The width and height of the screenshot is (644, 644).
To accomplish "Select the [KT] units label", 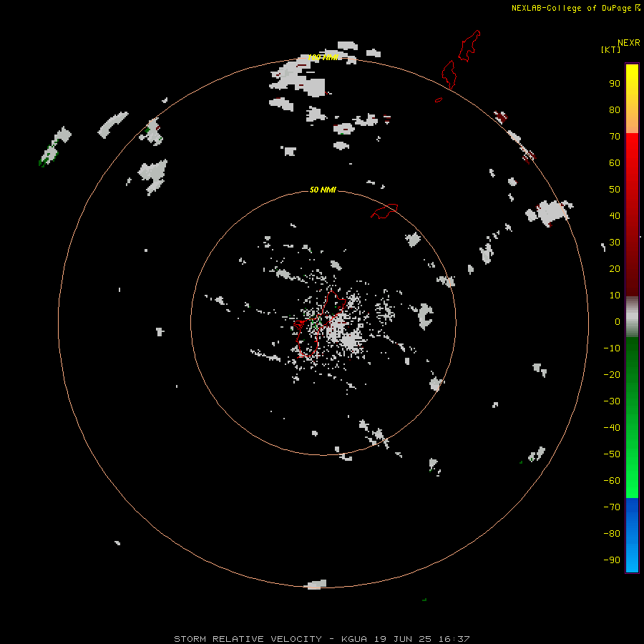I will click(x=610, y=49).
